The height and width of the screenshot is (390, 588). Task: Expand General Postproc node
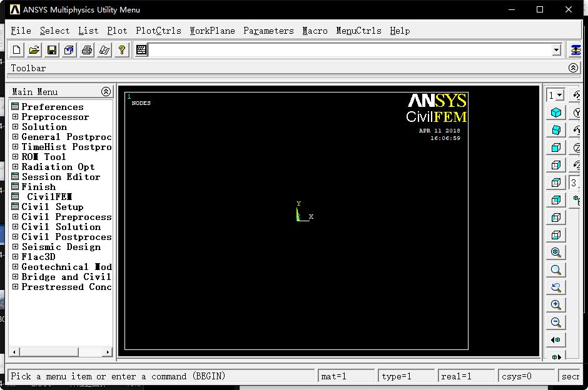point(15,137)
